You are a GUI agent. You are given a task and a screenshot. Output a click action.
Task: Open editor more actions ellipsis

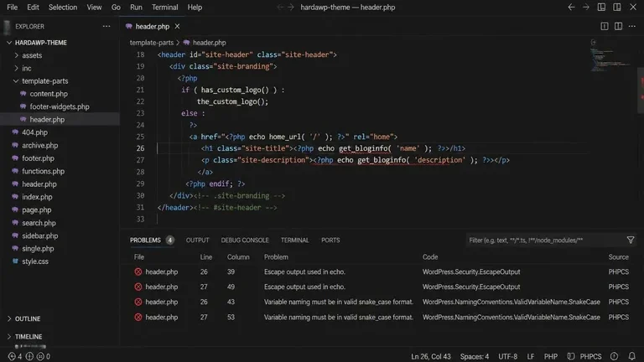coord(632,26)
